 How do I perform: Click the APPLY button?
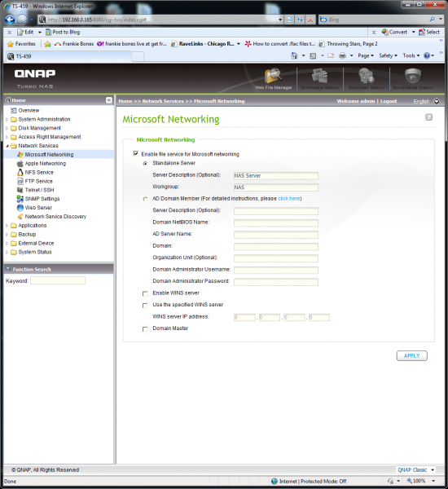coord(412,356)
